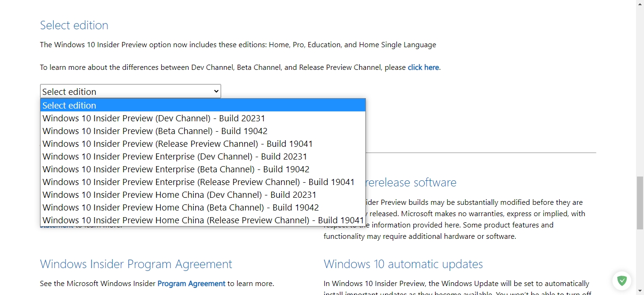Screen dimensions: 644x295
Task: Click the sentence listing Home, Pro, Education editions
Action: (238, 45)
